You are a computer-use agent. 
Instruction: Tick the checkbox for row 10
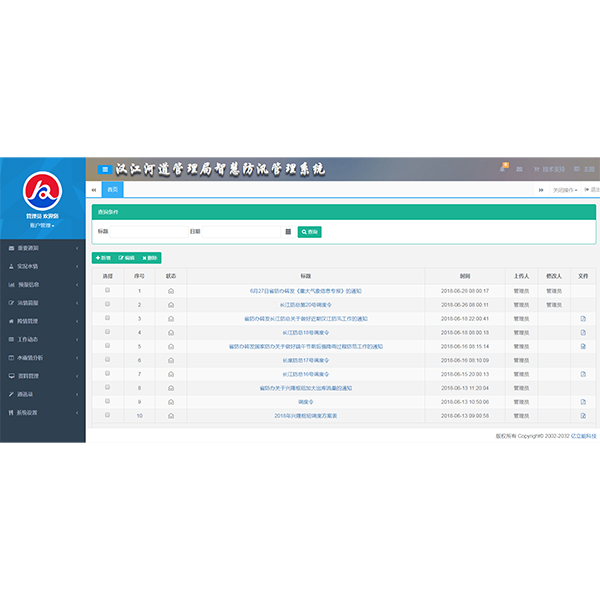(x=108, y=415)
